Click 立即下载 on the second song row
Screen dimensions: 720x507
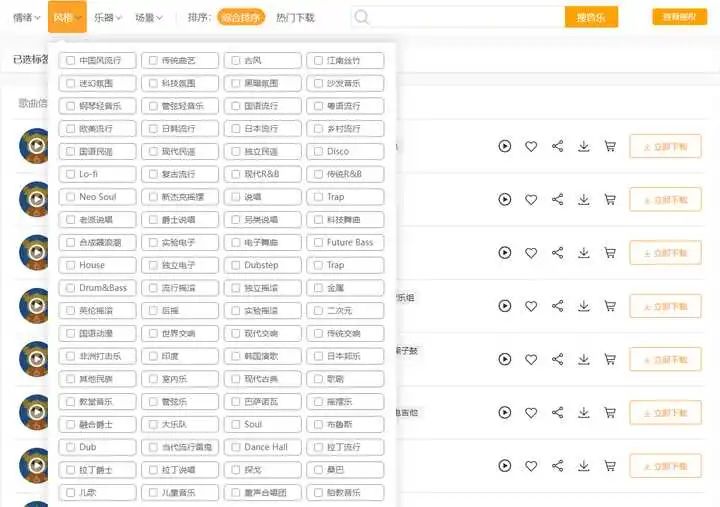click(665, 200)
